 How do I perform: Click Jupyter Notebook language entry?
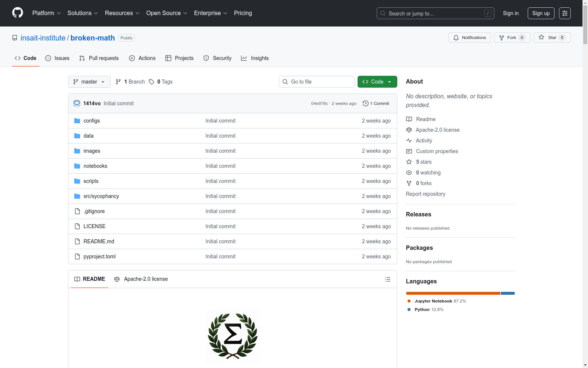tap(437, 301)
